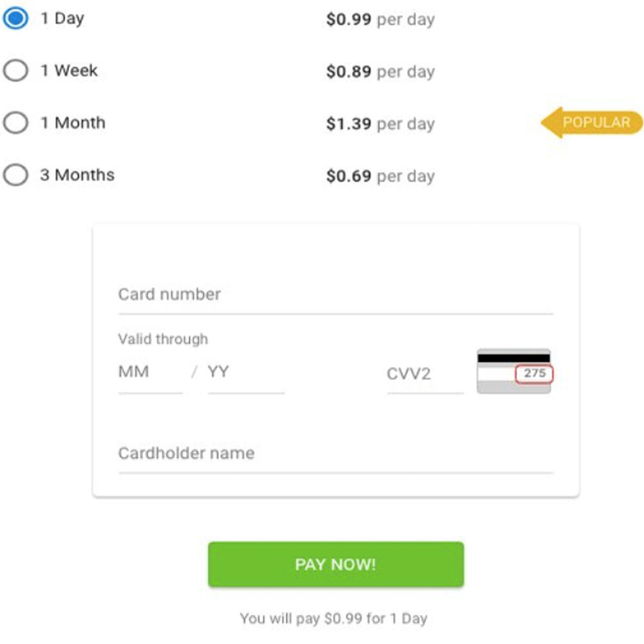
Task: Focus the CVV2 input field
Action: pos(424,374)
